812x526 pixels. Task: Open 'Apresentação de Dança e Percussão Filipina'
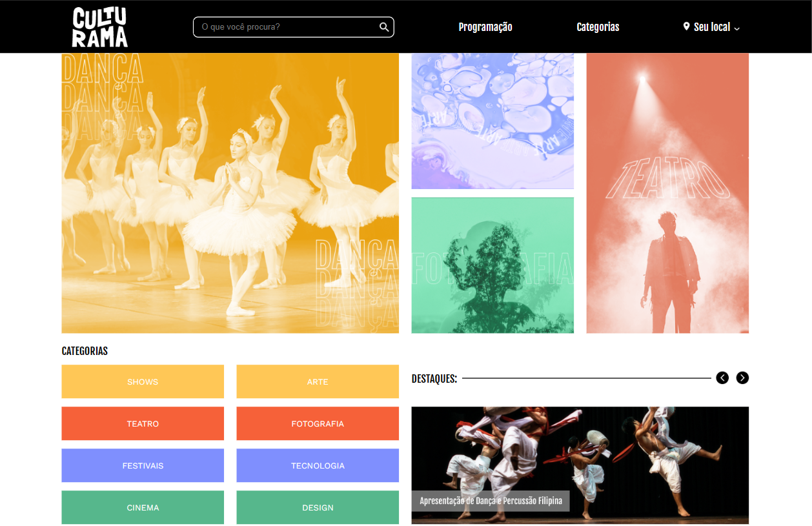580,465
